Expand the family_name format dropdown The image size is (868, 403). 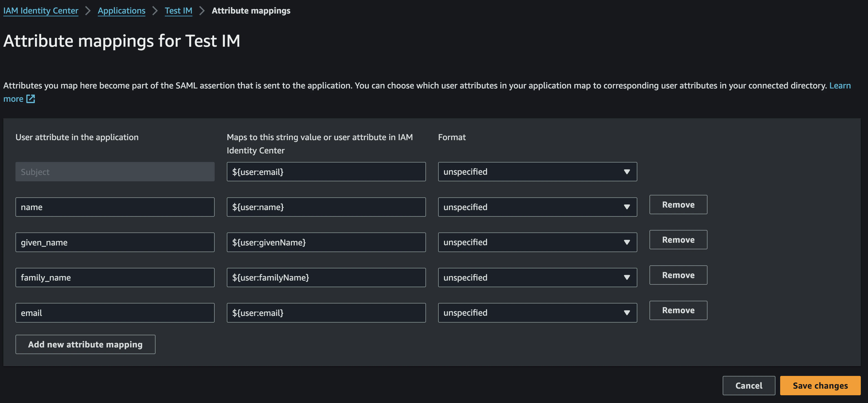(x=537, y=278)
